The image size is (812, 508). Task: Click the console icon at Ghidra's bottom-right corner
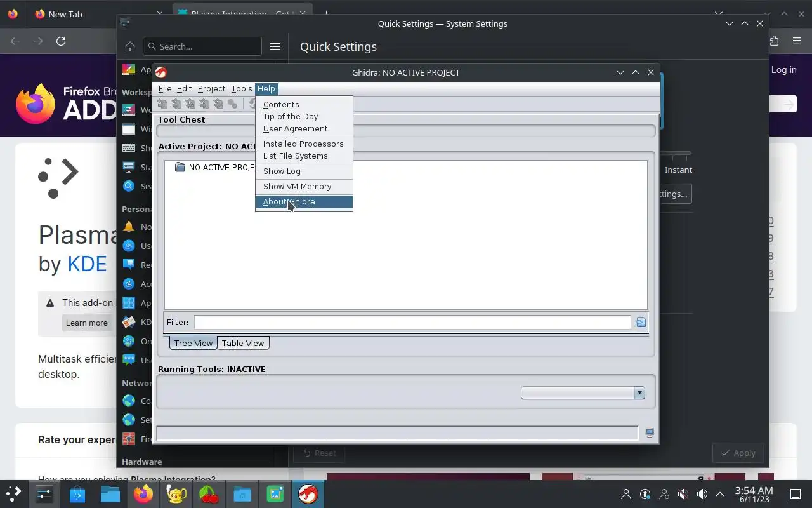coord(650,433)
